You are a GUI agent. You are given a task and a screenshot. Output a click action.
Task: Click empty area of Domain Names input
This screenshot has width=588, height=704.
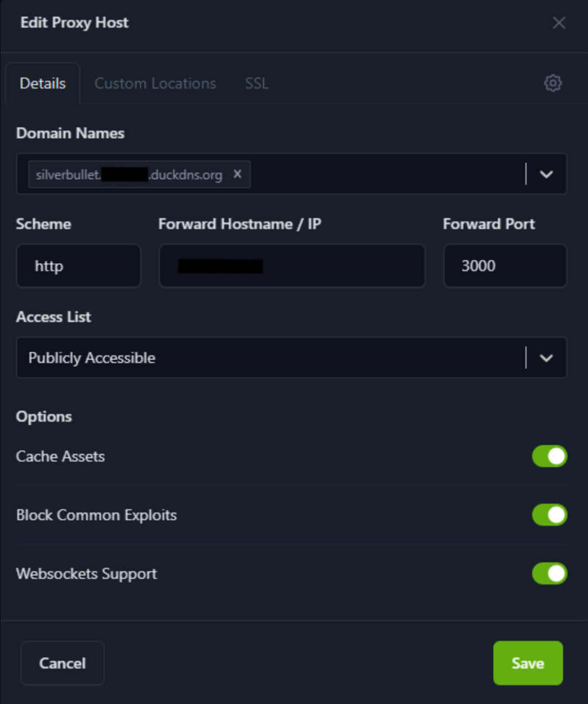click(x=382, y=174)
